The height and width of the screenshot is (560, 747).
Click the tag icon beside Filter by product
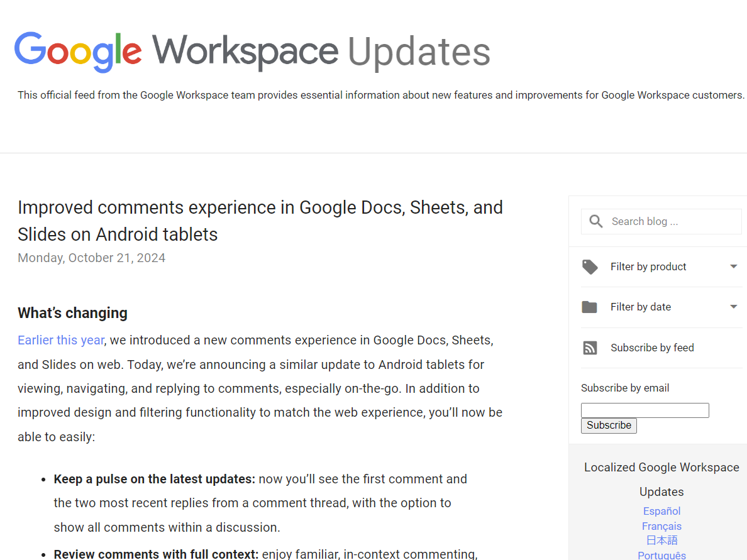tap(590, 266)
